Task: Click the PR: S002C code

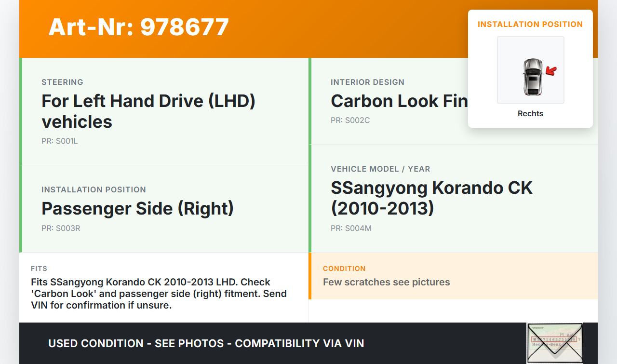Action: [350, 120]
